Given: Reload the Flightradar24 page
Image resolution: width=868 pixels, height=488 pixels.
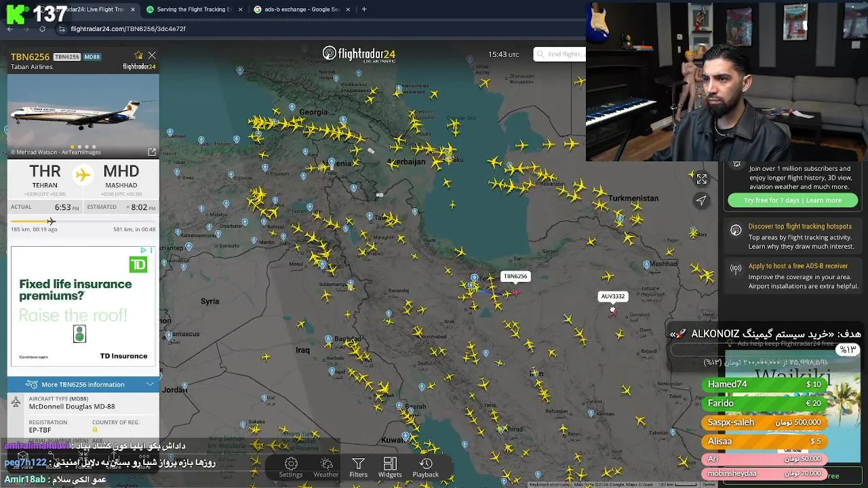Looking at the screenshot, I should 42,29.
